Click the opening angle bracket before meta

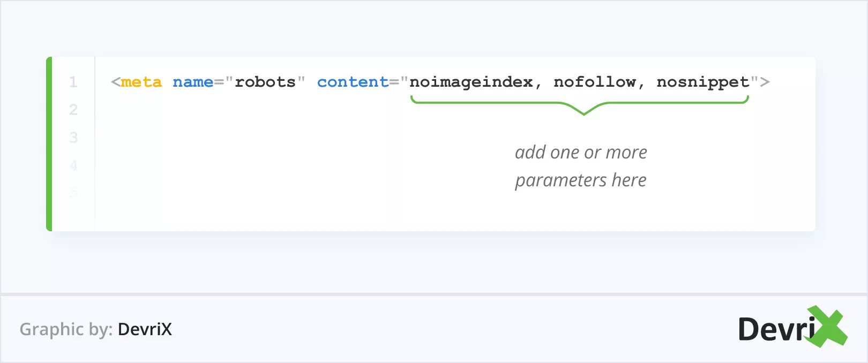point(115,82)
